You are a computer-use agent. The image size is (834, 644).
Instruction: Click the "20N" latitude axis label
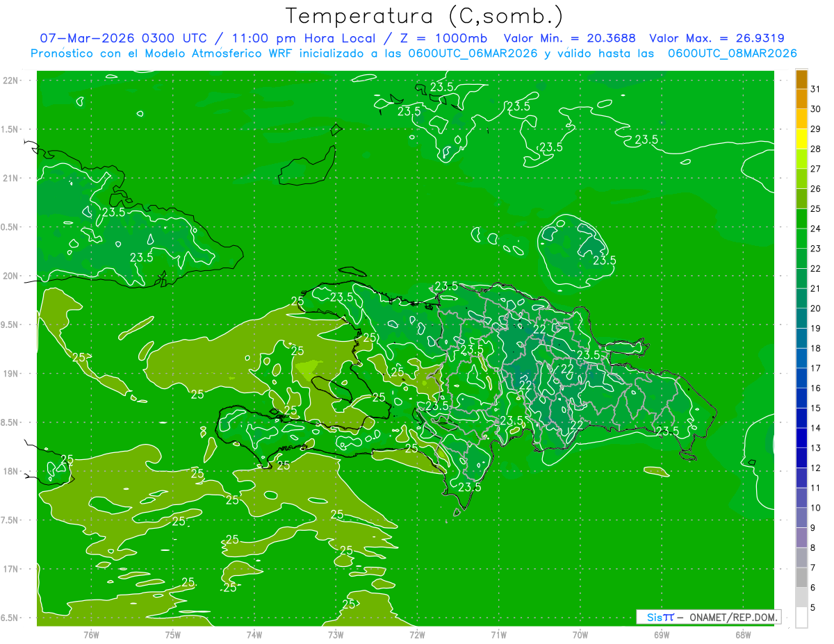coord(10,276)
